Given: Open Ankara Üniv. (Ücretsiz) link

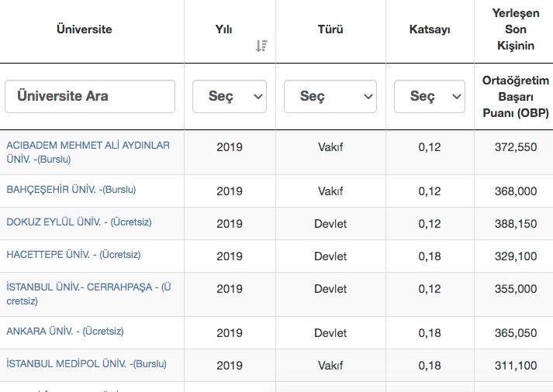Looking at the screenshot, I should [64, 332].
